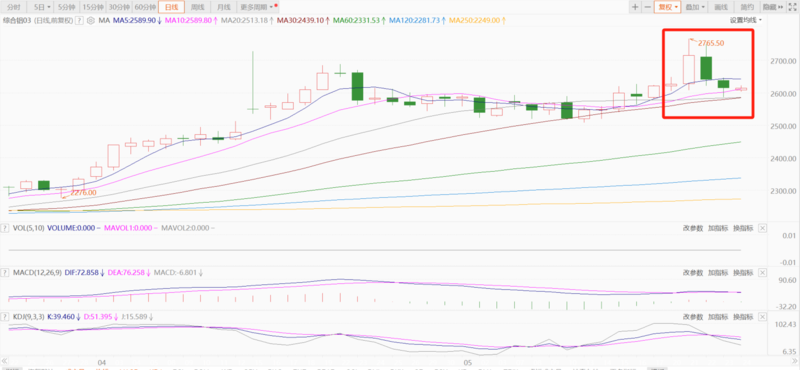Switch to the 60分钟 tab
Screen dimensions: 800x370
point(144,7)
